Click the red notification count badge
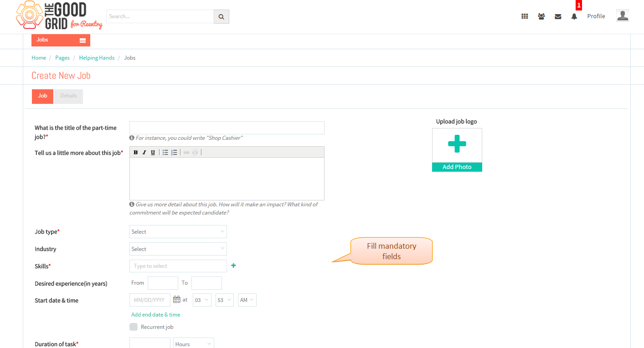Screen dimensions: 644x348 [579, 5]
